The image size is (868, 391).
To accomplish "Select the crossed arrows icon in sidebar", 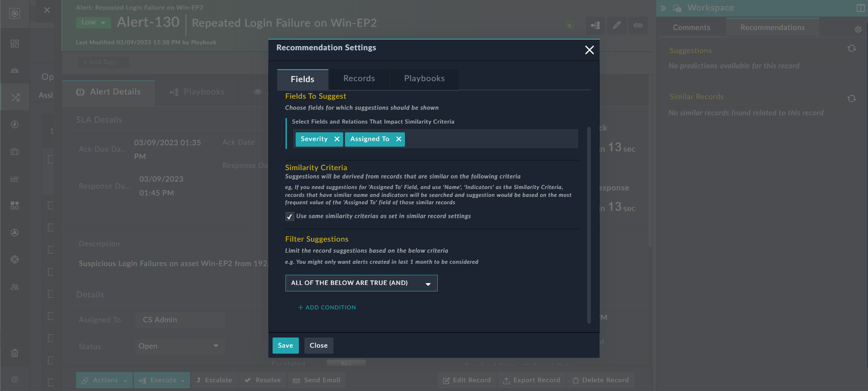I will click(15, 97).
